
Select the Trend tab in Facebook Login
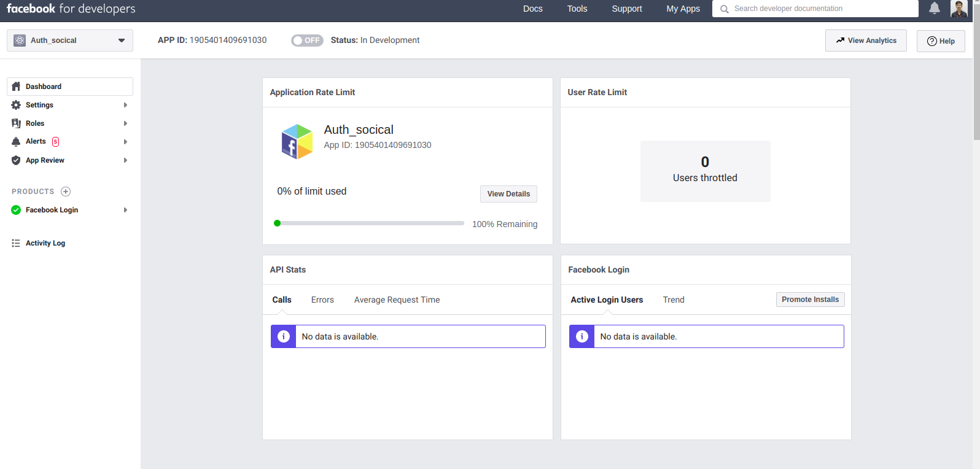[674, 300]
